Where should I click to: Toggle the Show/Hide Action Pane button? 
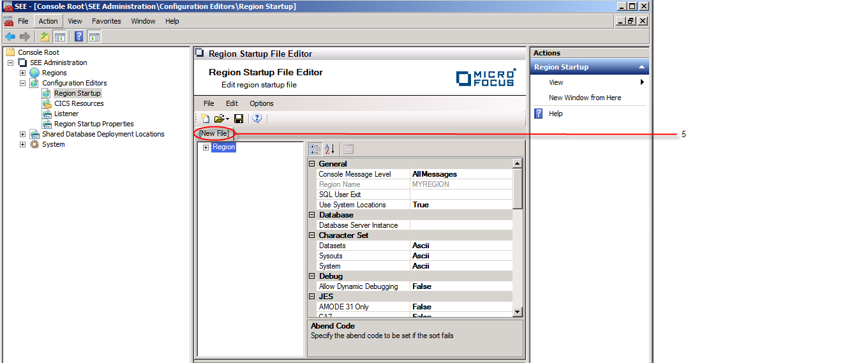pos(94,36)
